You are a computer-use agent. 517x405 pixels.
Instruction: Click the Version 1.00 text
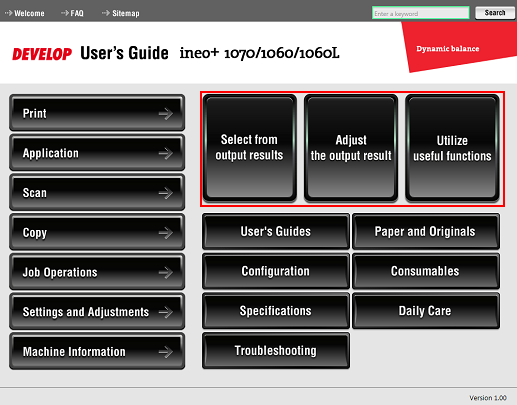pyautogui.click(x=488, y=397)
